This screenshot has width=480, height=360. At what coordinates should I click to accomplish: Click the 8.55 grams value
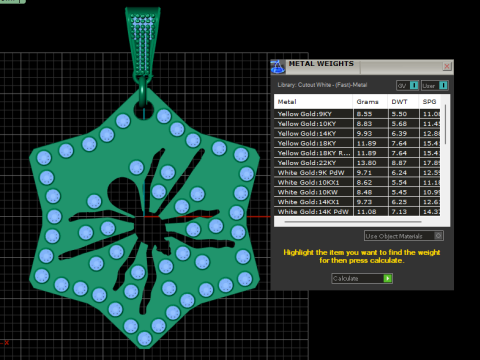(364, 114)
